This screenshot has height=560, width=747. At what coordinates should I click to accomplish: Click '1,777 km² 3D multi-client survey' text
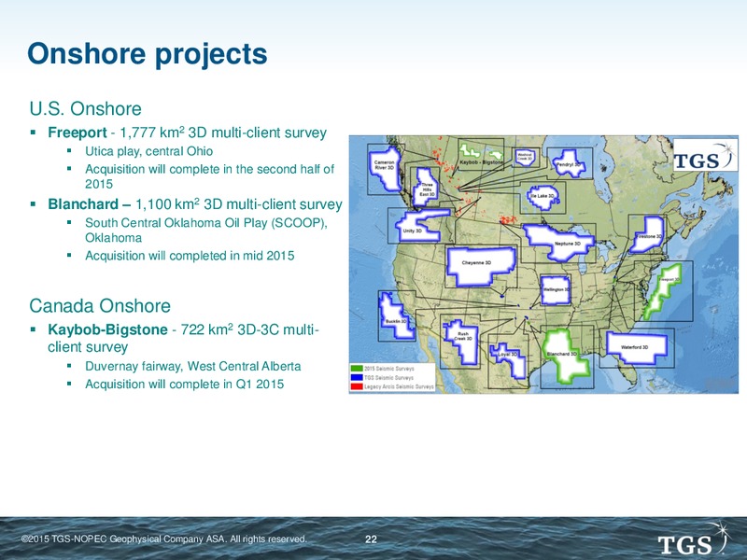click(223, 133)
